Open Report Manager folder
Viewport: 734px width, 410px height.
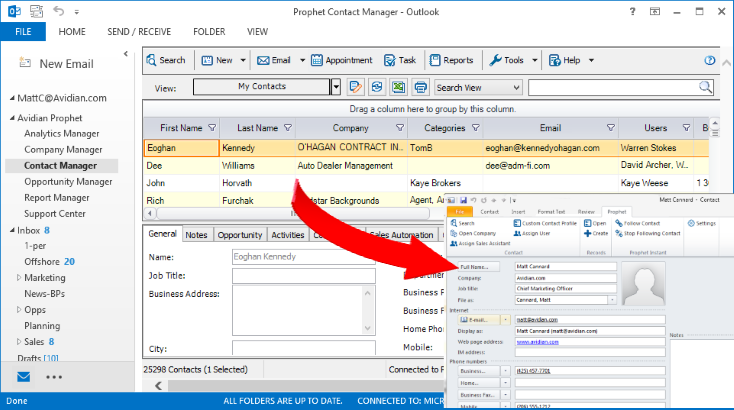(57, 198)
